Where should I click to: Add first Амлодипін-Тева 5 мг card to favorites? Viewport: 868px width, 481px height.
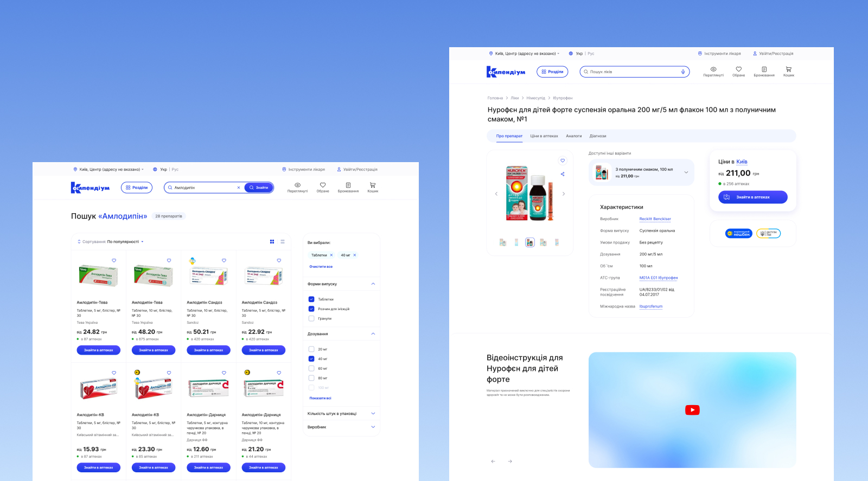[x=114, y=260]
